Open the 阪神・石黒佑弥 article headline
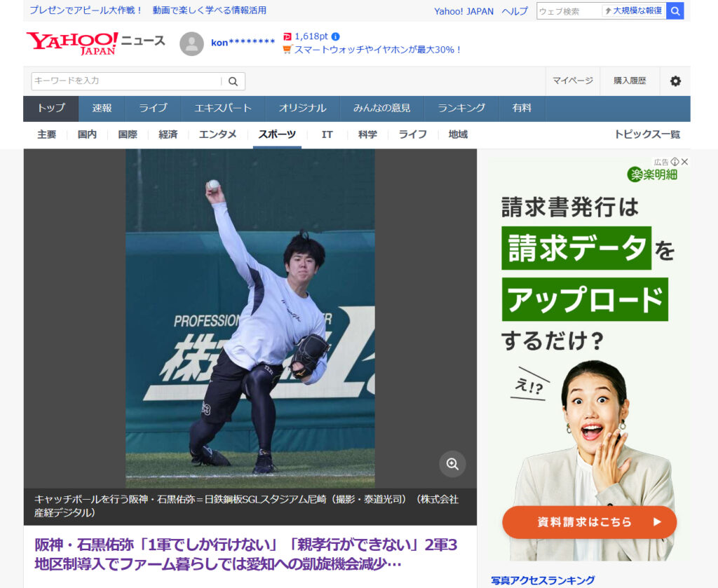This screenshot has width=718, height=588. tap(246, 554)
